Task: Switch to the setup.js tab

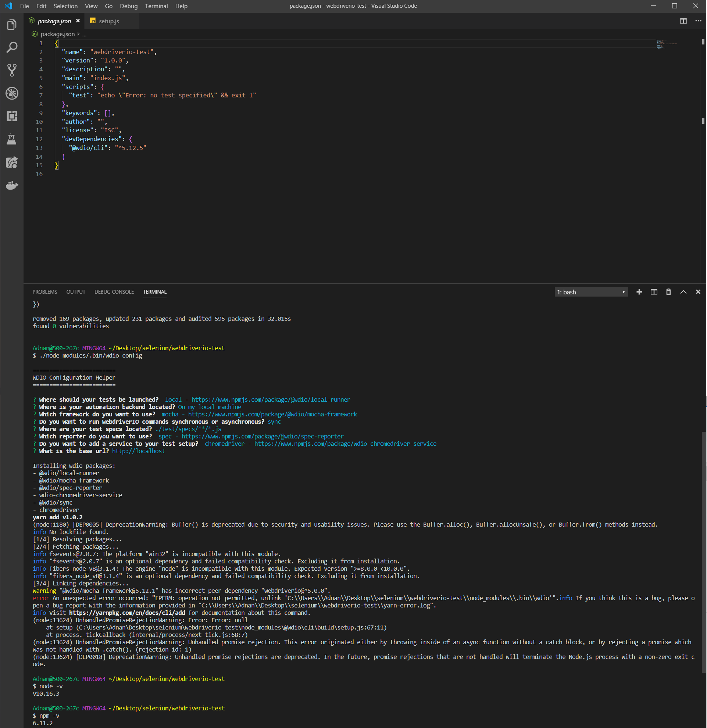Action: click(x=108, y=21)
